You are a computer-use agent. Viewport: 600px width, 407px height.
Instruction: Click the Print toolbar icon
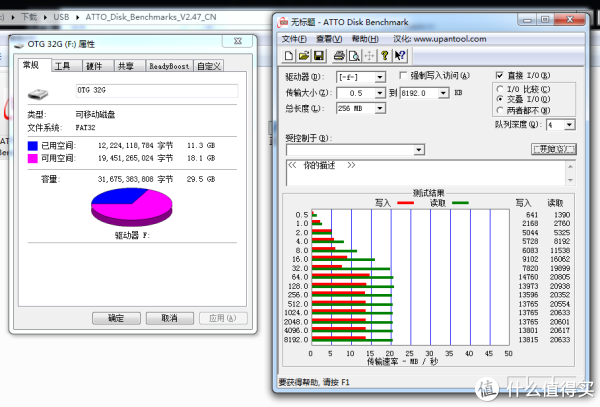pos(339,56)
